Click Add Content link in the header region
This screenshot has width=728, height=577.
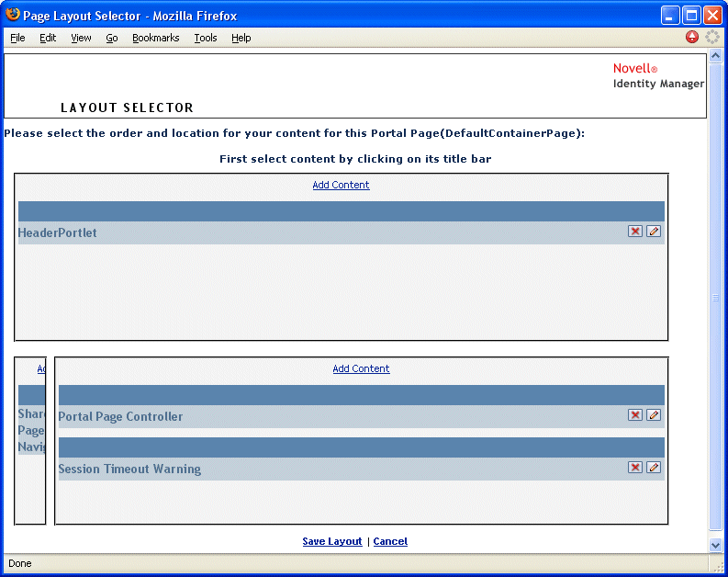pyautogui.click(x=341, y=185)
